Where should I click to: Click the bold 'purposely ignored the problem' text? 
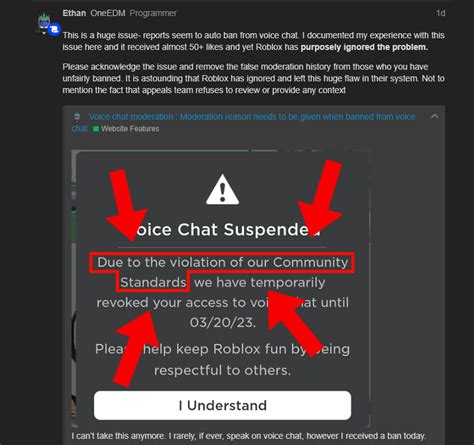pos(364,47)
